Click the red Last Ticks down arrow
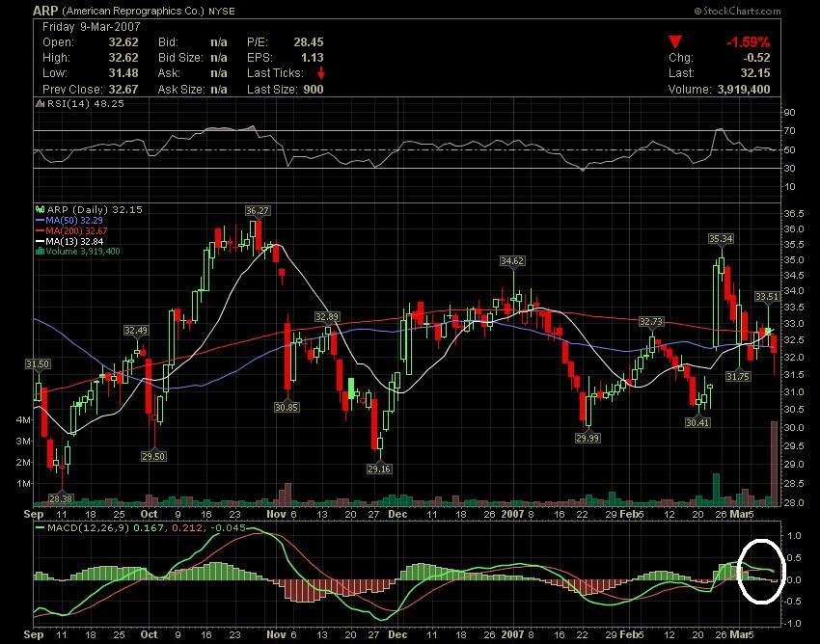The width and height of the screenshot is (820, 644). tap(321, 73)
